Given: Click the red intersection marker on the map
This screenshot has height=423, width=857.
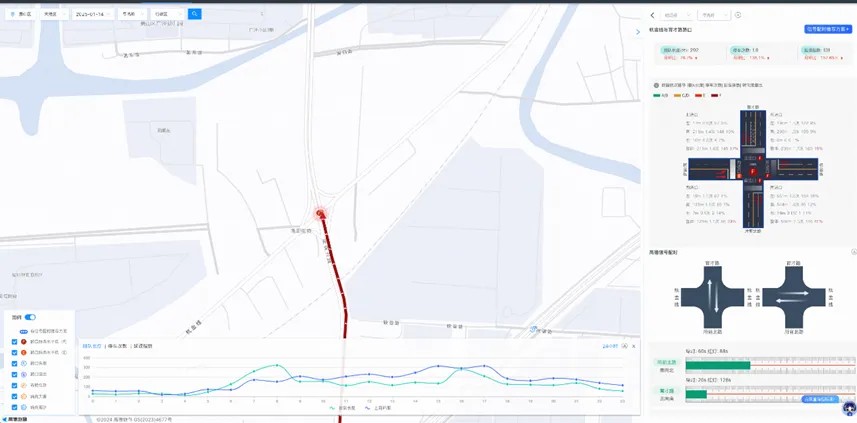Looking at the screenshot, I should (x=321, y=213).
